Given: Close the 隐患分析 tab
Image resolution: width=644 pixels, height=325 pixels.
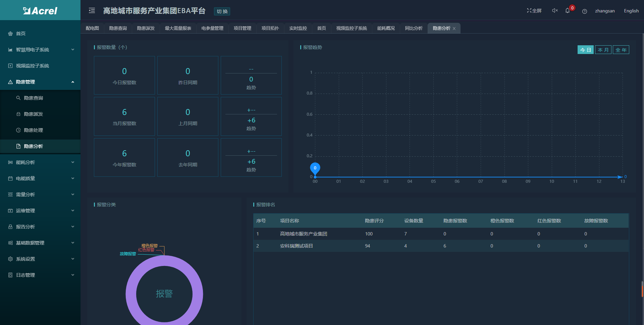Looking at the screenshot, I should [454, 29].
